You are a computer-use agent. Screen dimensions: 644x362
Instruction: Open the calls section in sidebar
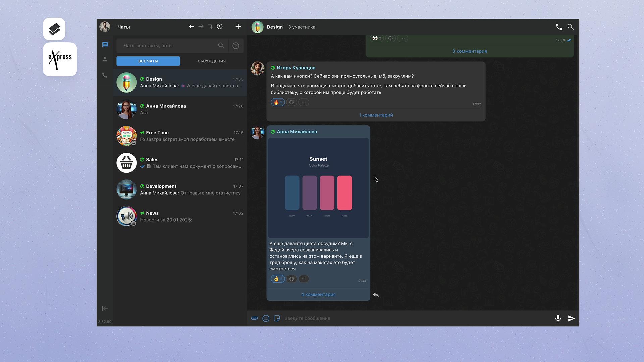click(x=105, y=75)
